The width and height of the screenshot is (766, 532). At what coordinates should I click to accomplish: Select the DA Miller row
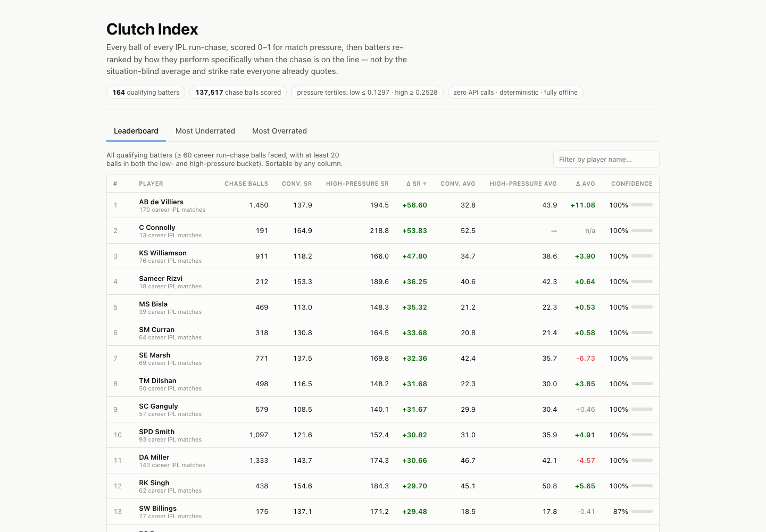pos(383,460)
